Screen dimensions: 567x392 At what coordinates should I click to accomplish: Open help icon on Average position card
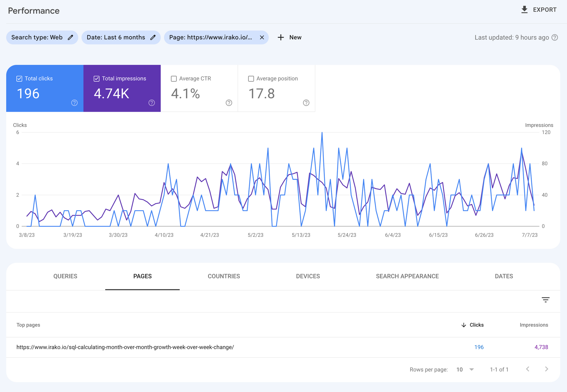pos(306,103)
